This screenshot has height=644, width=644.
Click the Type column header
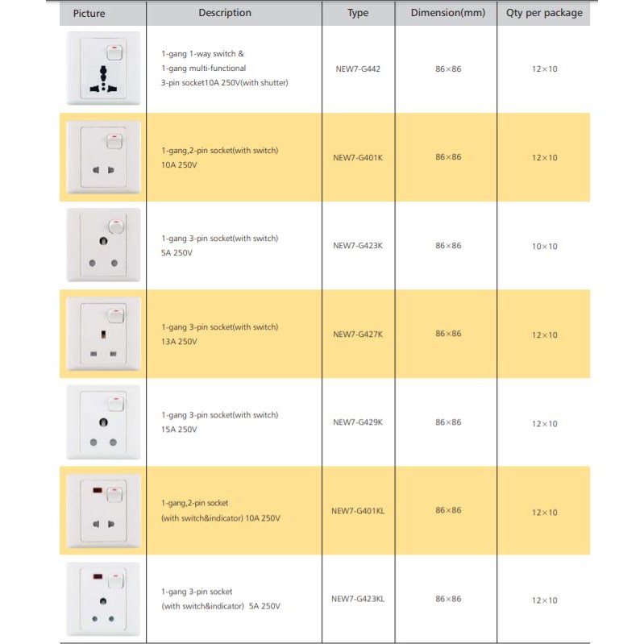point(358,13)
